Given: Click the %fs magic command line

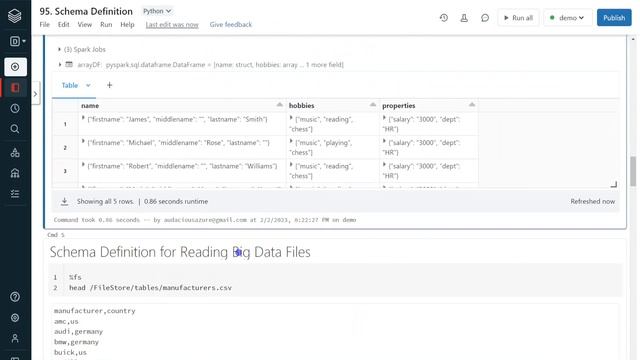Looking at the screenshot, I should tap(75, 278).
